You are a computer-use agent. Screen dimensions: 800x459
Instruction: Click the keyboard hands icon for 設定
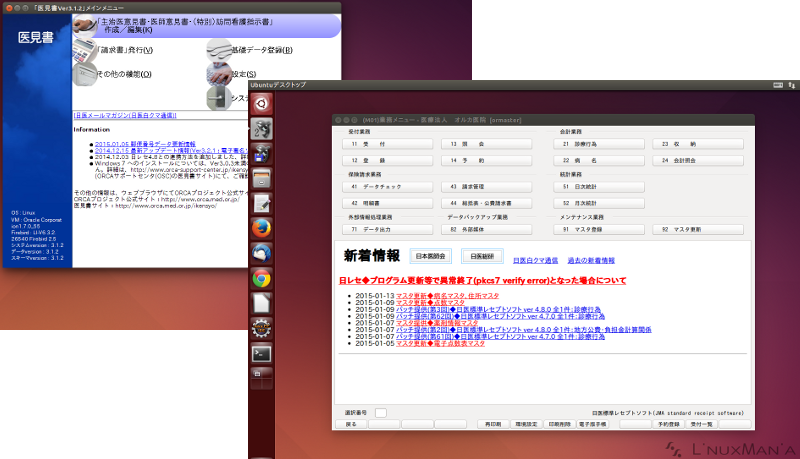(219, 74)
